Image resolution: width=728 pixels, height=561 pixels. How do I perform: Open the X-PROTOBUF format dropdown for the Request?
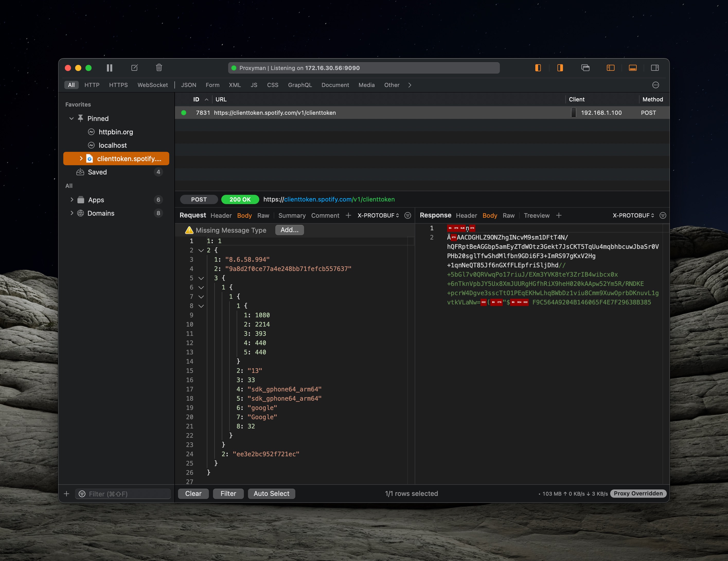coord(378,215)
